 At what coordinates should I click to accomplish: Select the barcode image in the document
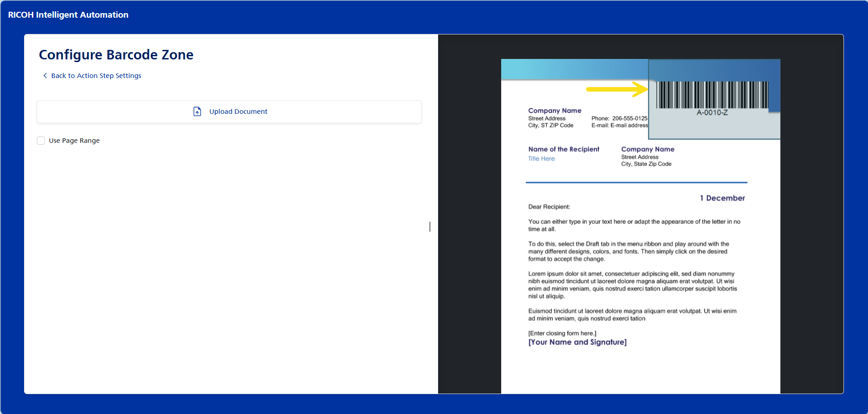tap(711, 94)
